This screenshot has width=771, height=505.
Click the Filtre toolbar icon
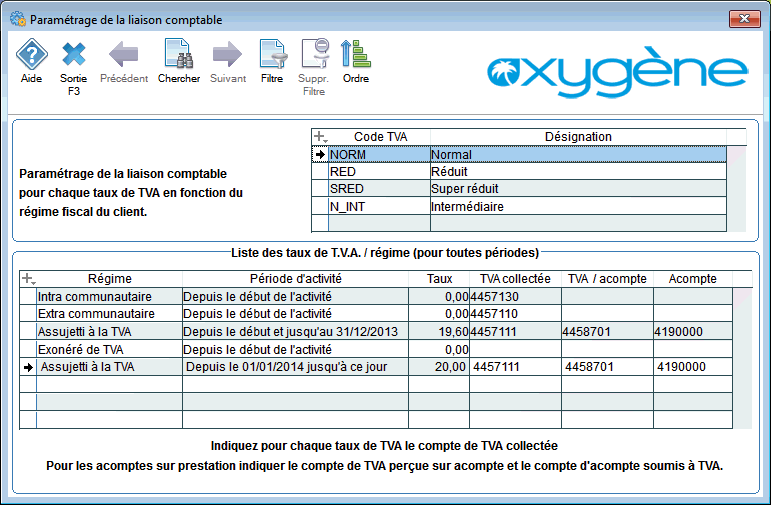tap(271, 55)
